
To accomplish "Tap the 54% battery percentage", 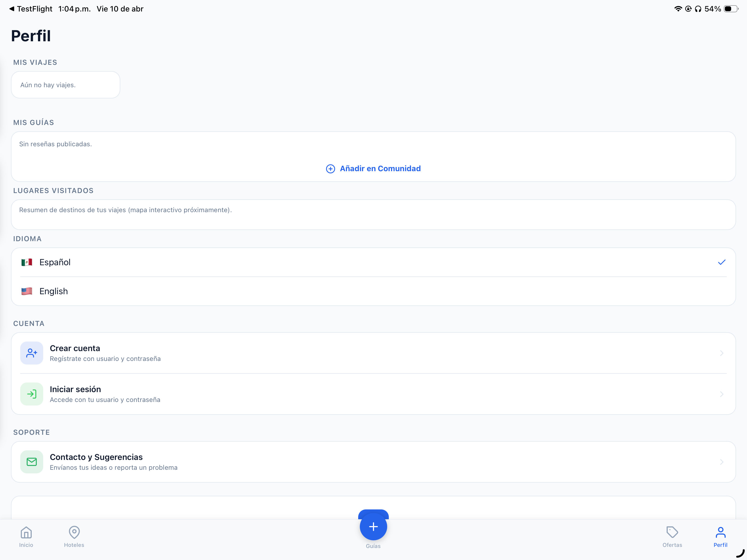I will (x=713, y=9).
